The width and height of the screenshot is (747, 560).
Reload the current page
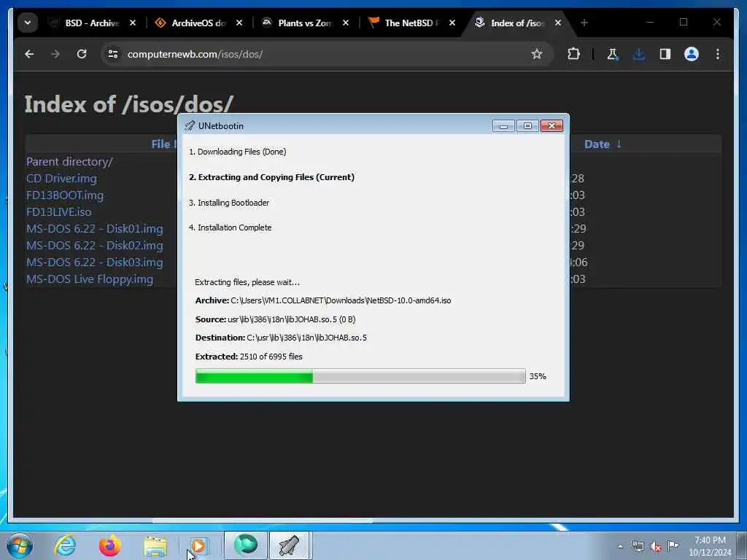pyautogui.click(x=82, y=54)
